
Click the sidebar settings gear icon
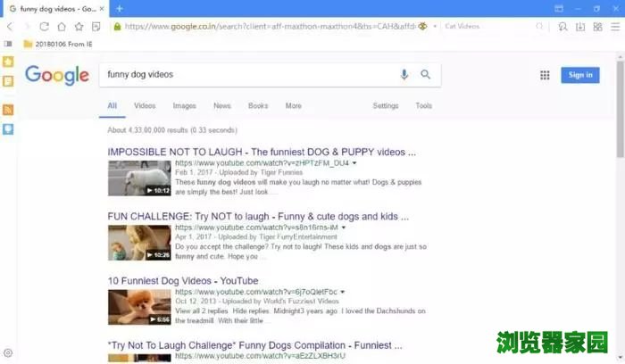click(x=8, y=353)
